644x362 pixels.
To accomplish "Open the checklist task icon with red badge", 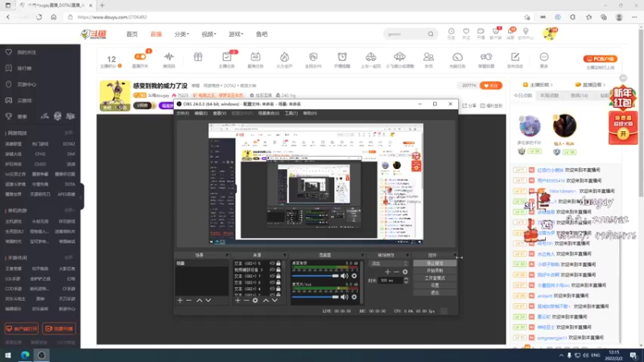I will point(227,56).
